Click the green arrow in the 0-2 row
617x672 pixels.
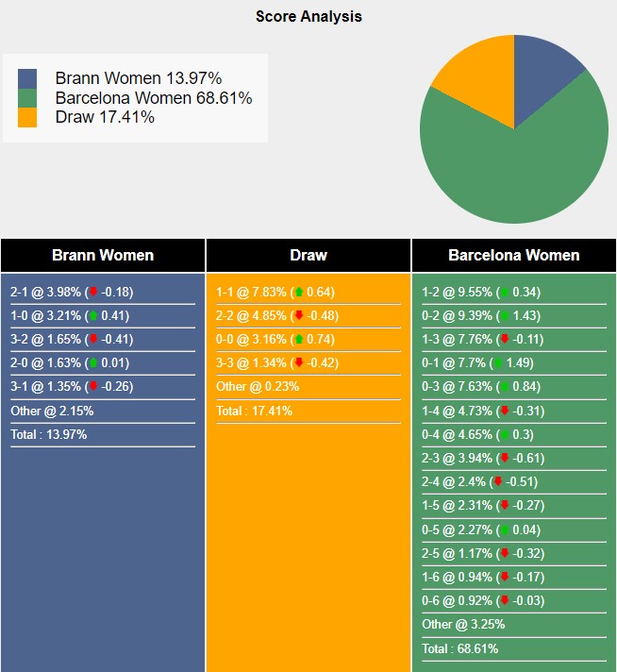(x=505, y=315)
